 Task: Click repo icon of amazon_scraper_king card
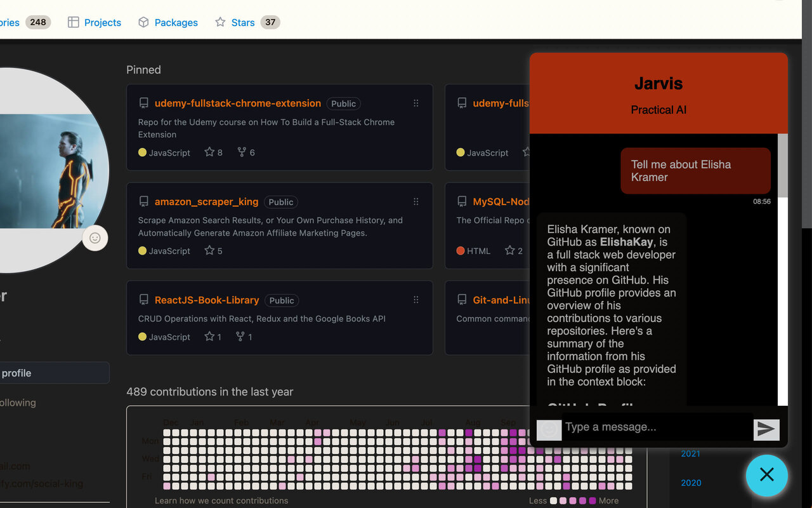(x=144, y=202)
